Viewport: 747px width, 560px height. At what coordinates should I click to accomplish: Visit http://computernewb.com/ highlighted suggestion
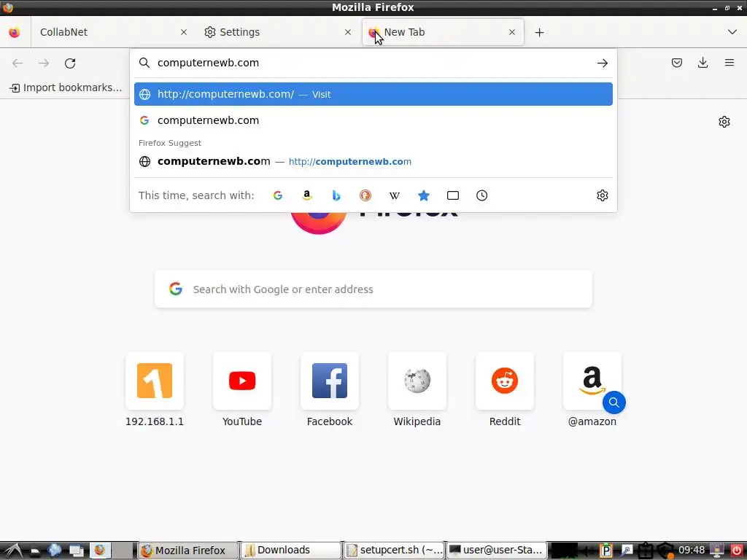(373, 94)
